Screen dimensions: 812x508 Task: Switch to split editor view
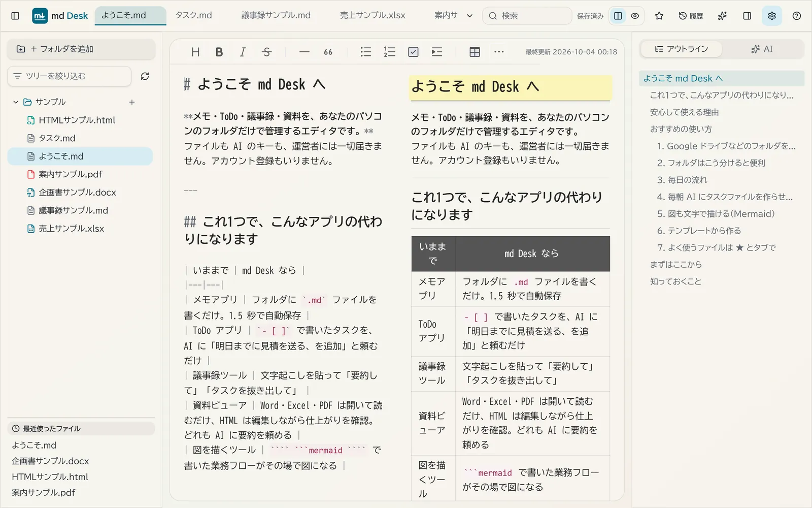pos(618,16)
